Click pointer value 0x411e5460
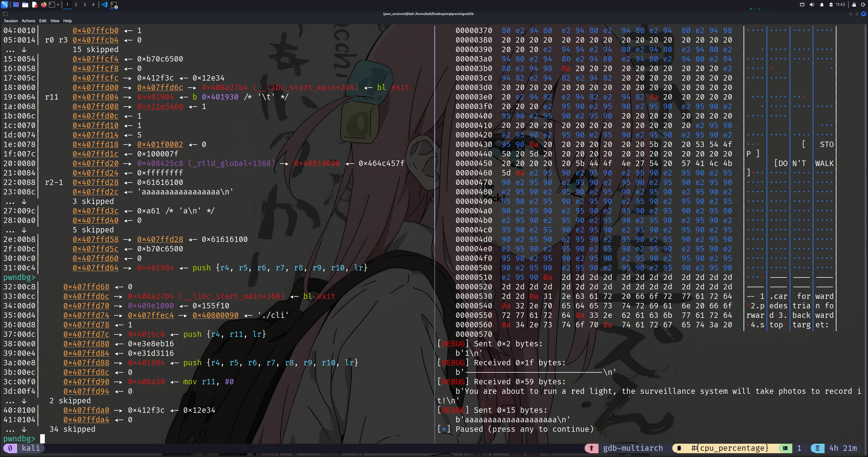 pos(160,106)
